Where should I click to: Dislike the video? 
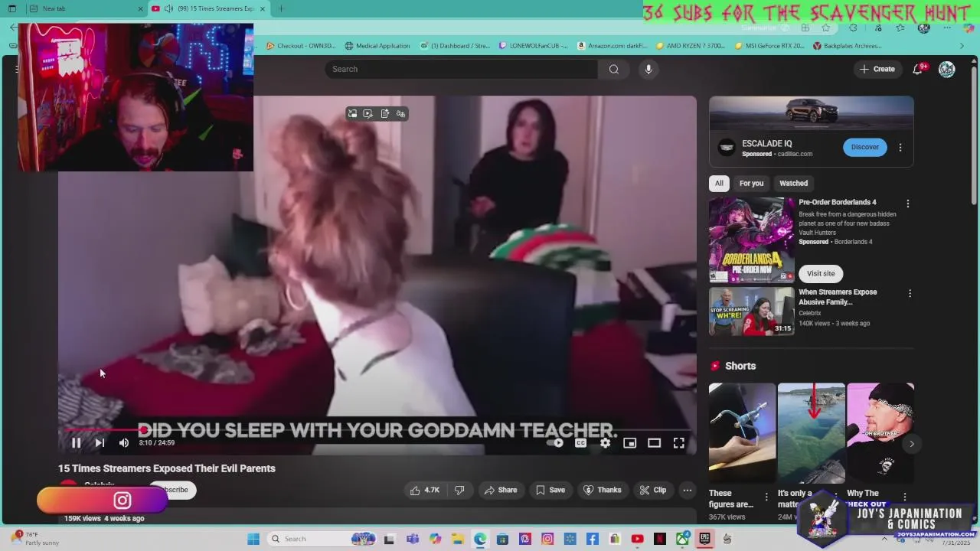click(x=459, y=490)
